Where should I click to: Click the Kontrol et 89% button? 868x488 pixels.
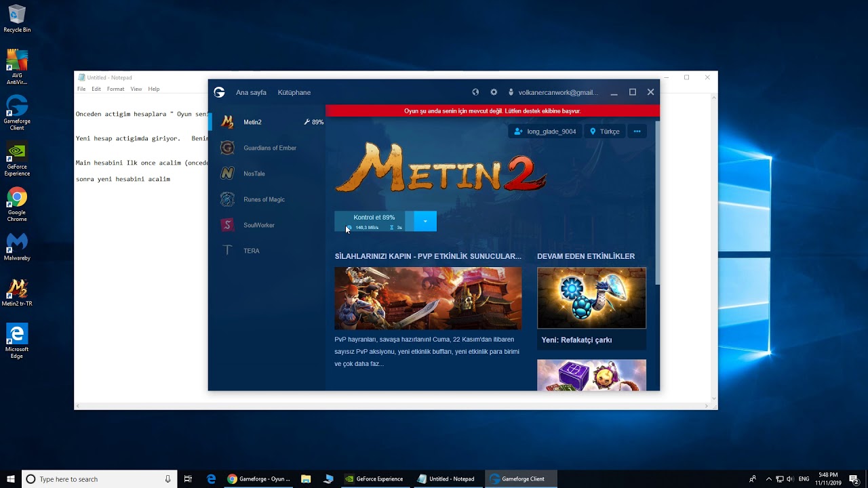(374, 221)
